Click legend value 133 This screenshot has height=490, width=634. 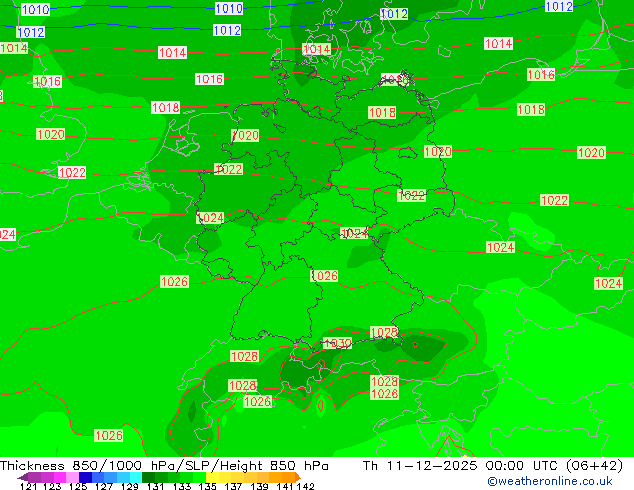pyautogui.click(x=182, y=486)
